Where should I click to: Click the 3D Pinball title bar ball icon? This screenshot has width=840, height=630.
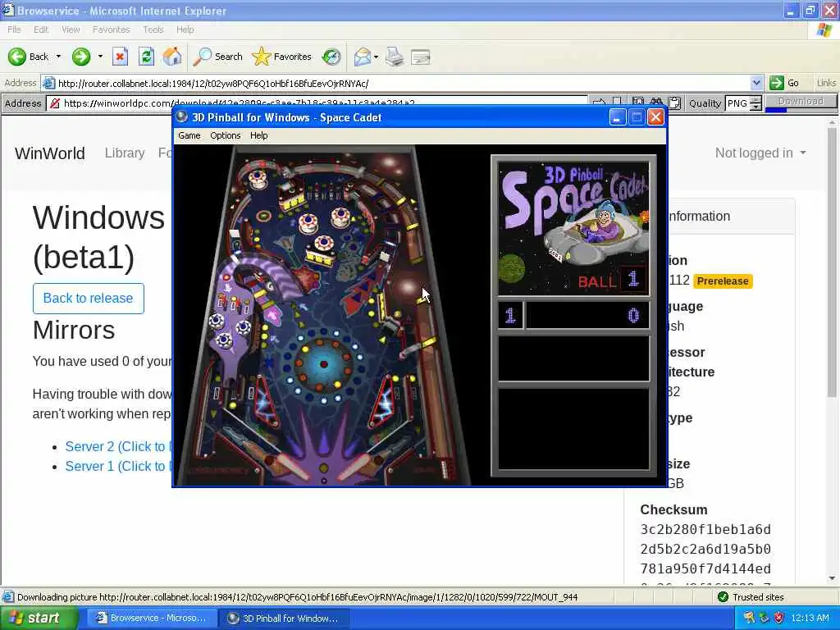point(182,116)
